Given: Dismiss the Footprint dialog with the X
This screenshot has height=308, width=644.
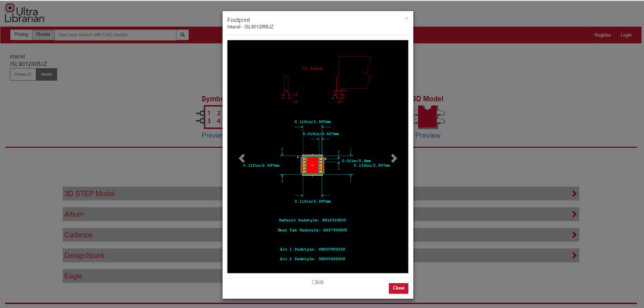Looking at the screenshot, I should (x=406, y=18).
